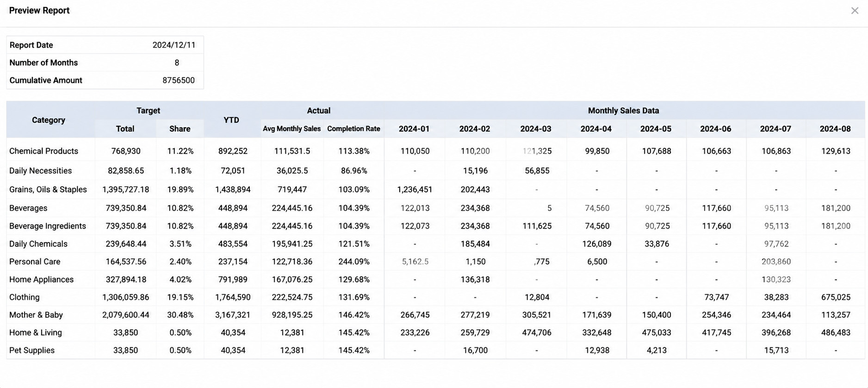Screen dimensions: 868x388
Task: Click the 2024-05 column header
Action: pyautogui.click(x=656, y=129)
